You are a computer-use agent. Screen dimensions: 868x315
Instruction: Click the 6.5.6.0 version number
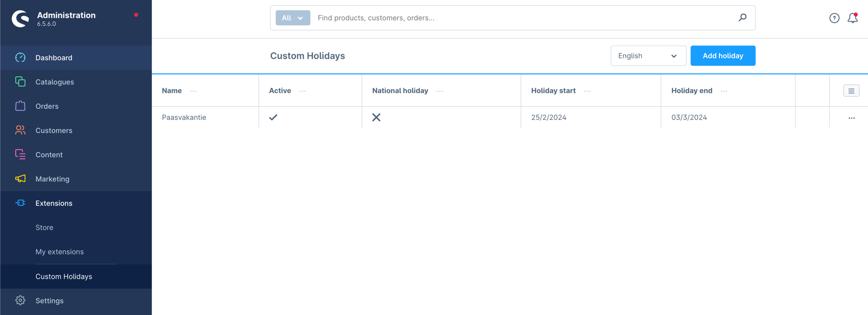(x=47, y=24)
